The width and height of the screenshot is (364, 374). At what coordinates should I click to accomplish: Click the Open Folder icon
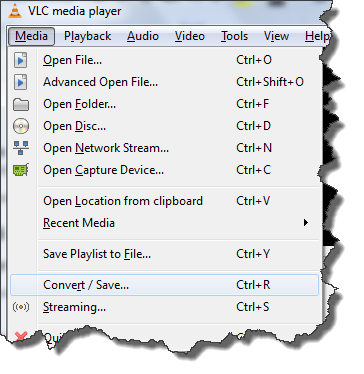point(21,104)
